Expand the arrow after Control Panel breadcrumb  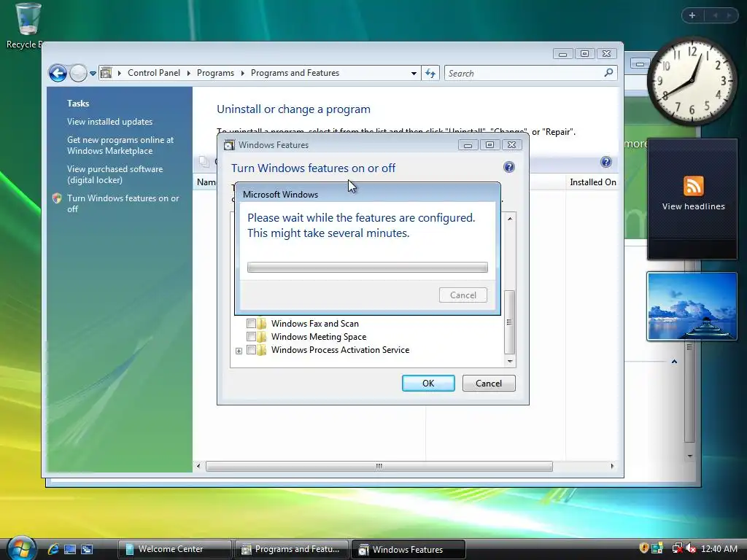tap(189, 73)
